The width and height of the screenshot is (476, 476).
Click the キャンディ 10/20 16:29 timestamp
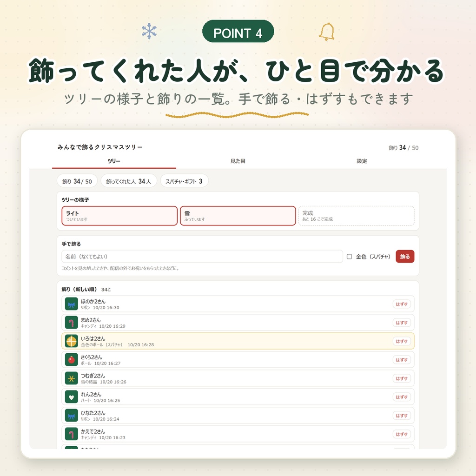[103, 326]
